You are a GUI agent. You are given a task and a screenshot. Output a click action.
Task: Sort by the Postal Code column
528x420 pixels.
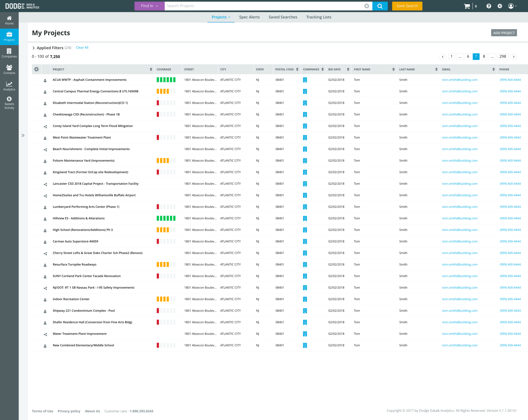point(297,69)
